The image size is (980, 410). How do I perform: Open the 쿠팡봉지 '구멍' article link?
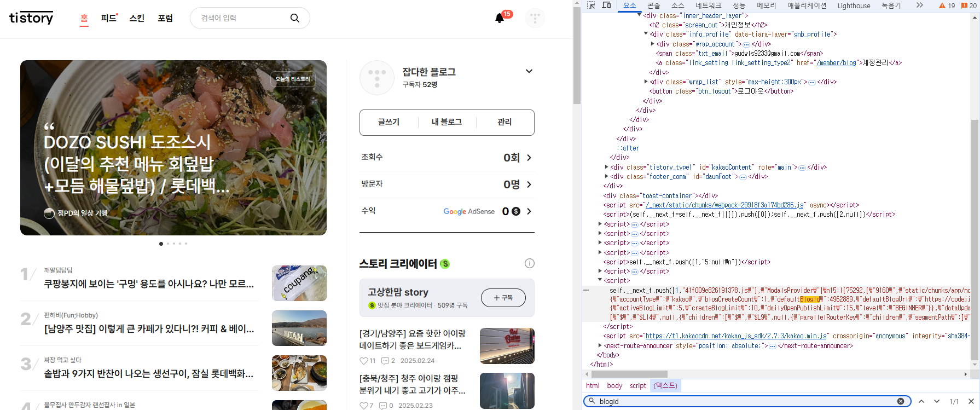149,284
